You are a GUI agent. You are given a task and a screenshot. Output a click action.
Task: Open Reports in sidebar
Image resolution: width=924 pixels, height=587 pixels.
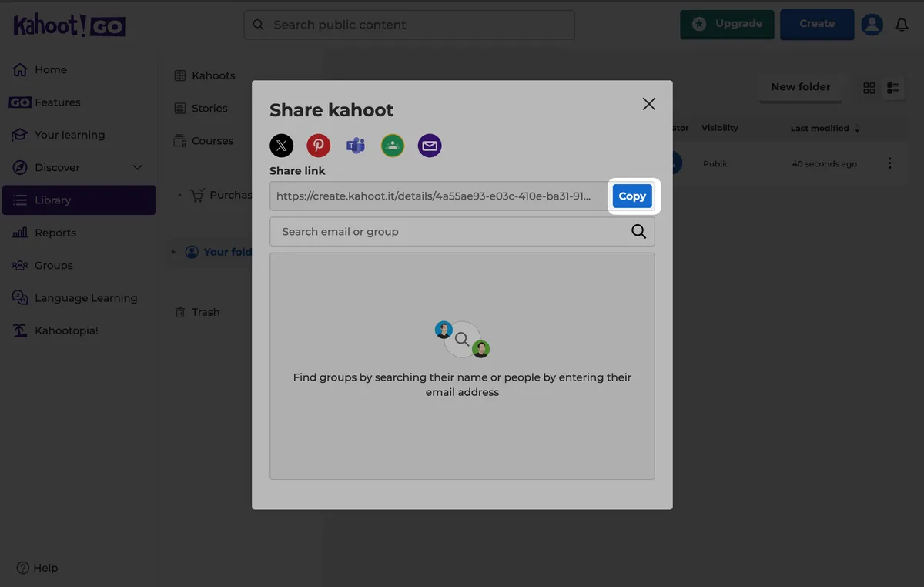click(79, 233)
